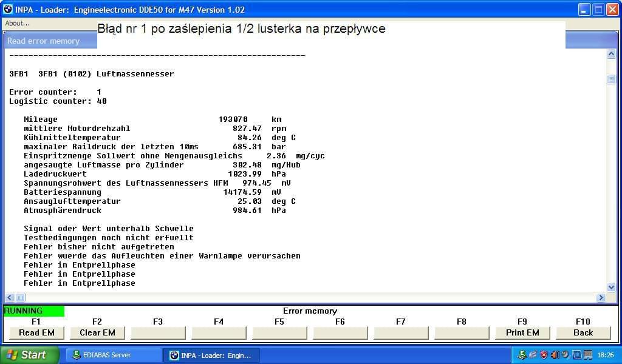Click the "Einspritzmenge Sollwert ohne Mengenausgleichs" label

133,156
